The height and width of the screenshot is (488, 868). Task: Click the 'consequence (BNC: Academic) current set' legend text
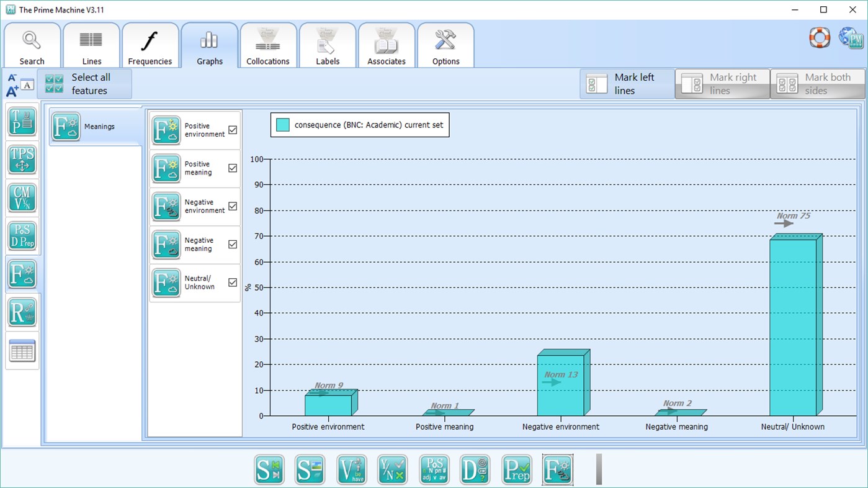pyautogui.click(x=369, y=125)
